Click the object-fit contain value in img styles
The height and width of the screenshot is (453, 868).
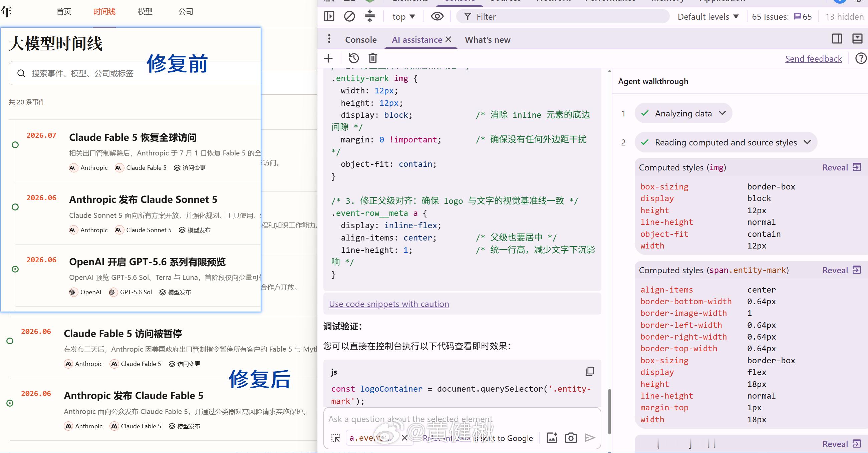[764, 234]
